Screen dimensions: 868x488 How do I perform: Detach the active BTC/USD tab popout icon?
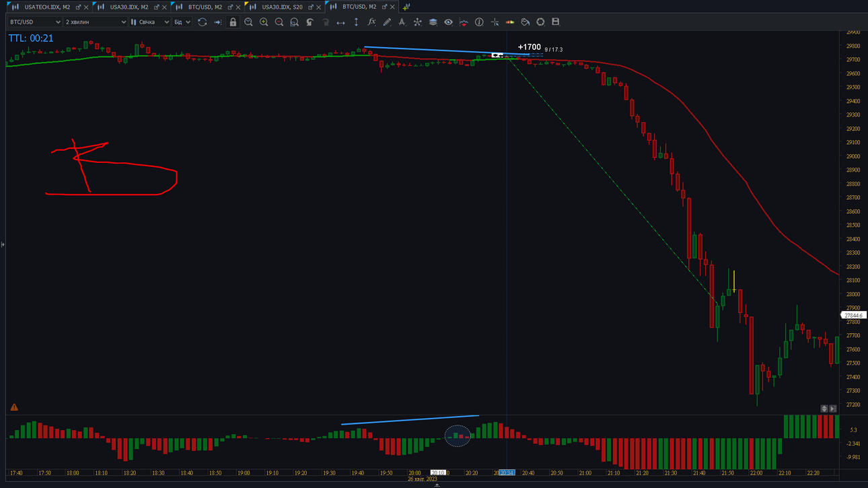(x=384, y=7)
